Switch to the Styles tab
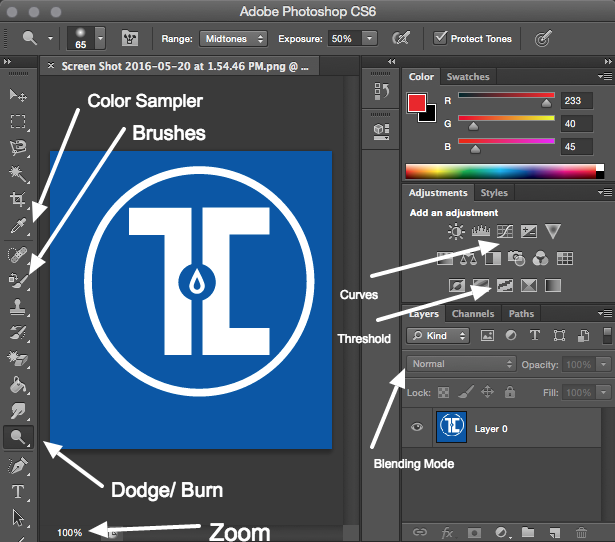 [494, 193]
